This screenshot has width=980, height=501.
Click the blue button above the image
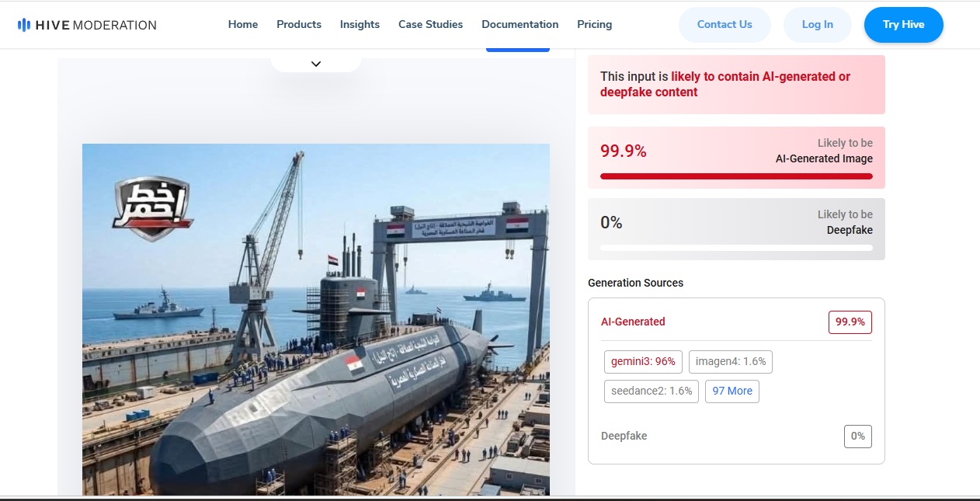[x=518, y=50]
